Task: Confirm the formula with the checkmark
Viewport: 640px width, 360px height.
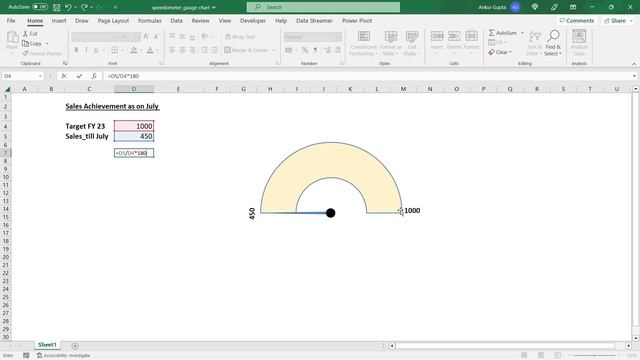Action: pyautogui.click(x=79, y=76)
